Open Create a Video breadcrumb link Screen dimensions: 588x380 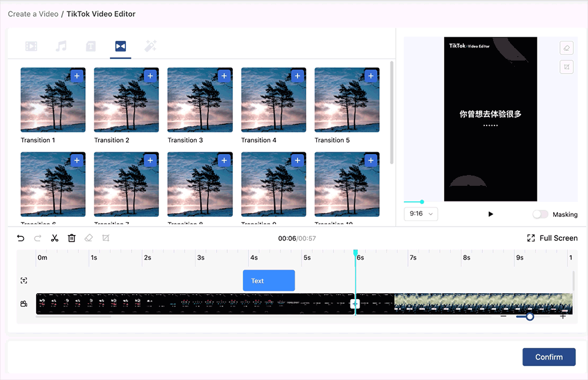32,13
